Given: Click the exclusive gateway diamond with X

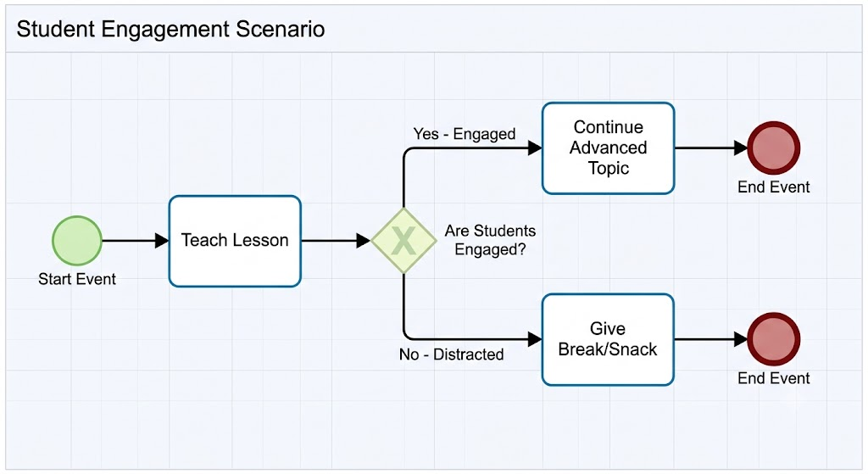Looking at the screenshot, I should 403,241.
